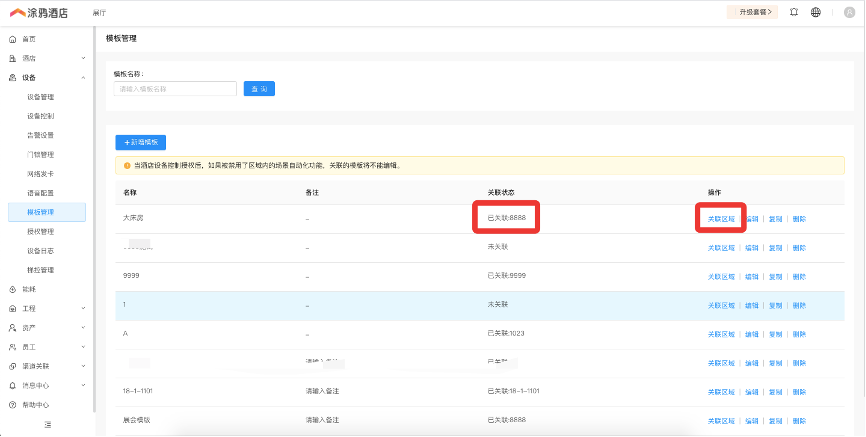Click 复制 link for 大床房 row

(775, 219)
